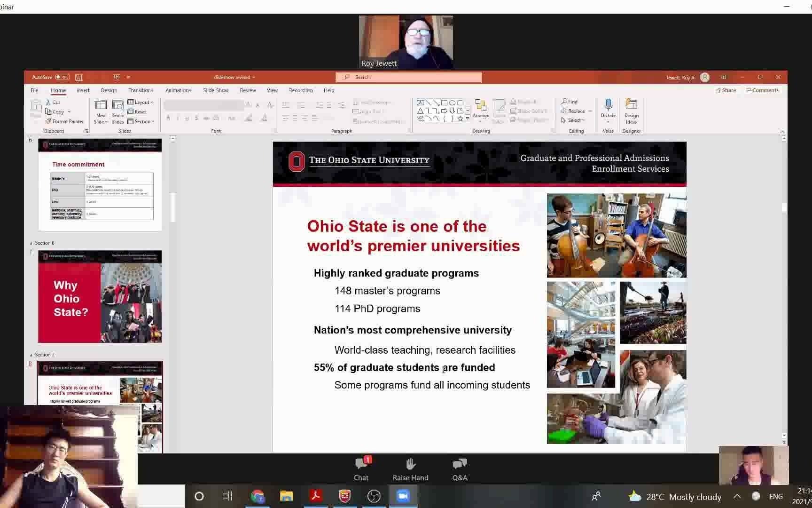Open the Zoom Chat panel
Screen dimensions: 812x508
[361, 469]
